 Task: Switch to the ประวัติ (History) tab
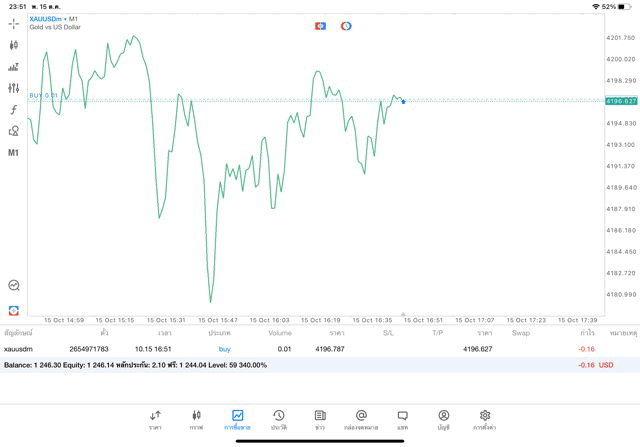point(279,420)
